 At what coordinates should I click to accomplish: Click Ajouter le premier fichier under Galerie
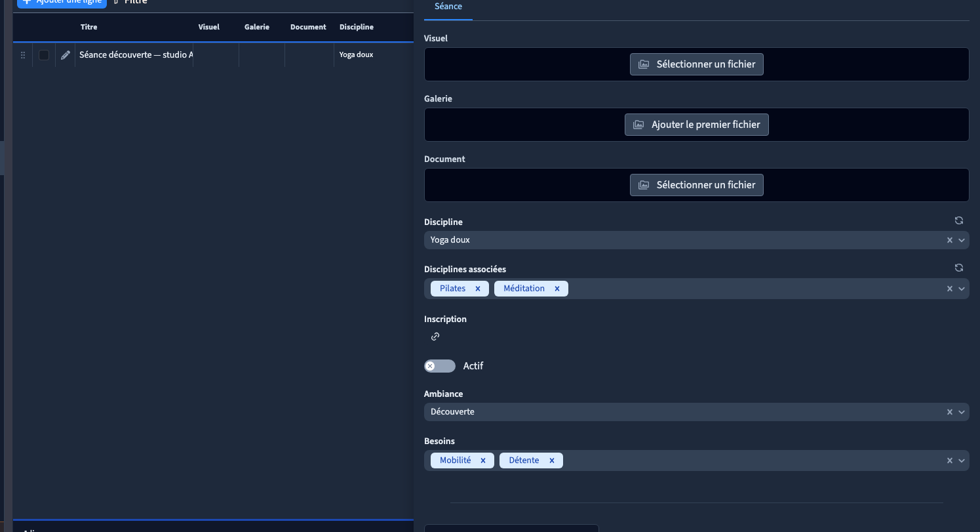(x=697, y=125)
